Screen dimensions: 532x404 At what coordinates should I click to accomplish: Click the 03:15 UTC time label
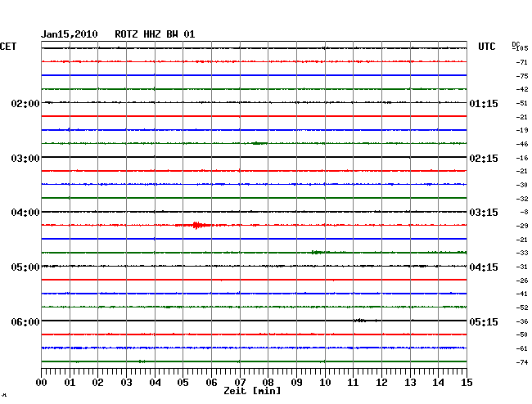click(484, 213)
